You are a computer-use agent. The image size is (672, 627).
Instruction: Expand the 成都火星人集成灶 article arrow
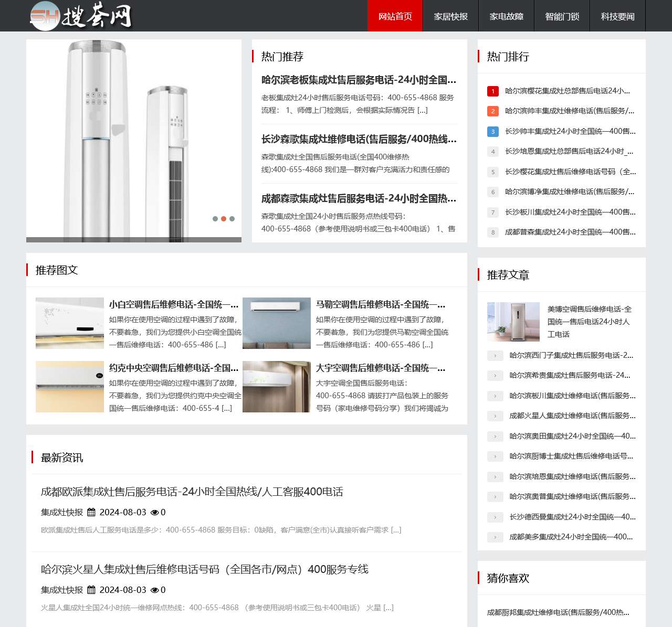495,416
